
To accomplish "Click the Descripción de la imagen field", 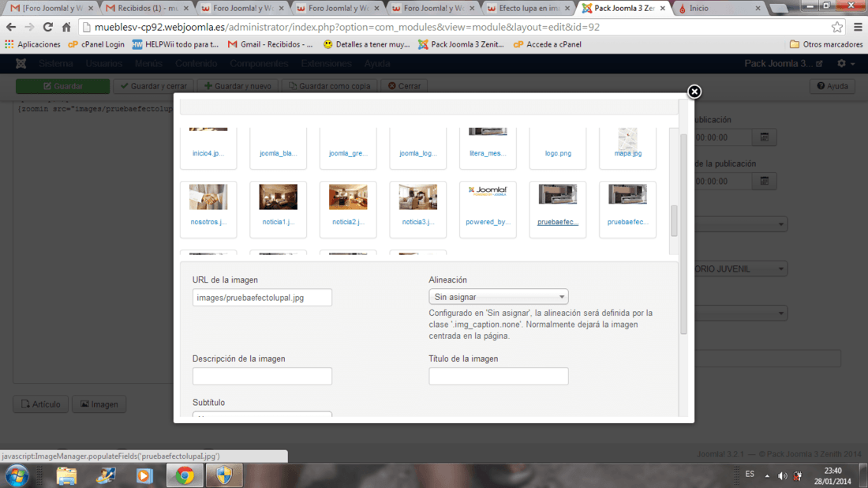I will click(x=262, y=376).
